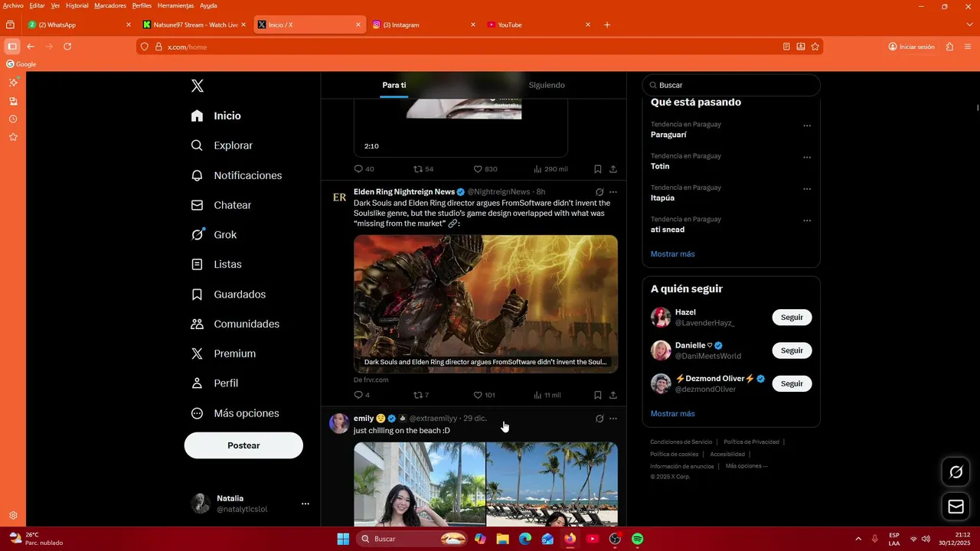Open the floating messages envelope button
Screen dimensions: 980x551
tap(955, 507)
